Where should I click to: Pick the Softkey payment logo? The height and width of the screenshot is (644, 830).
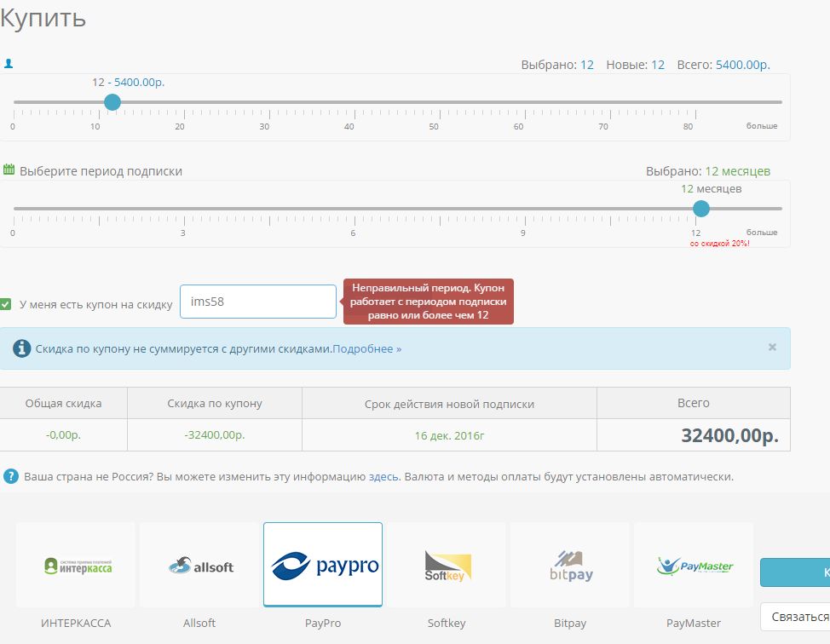point(447,565)
